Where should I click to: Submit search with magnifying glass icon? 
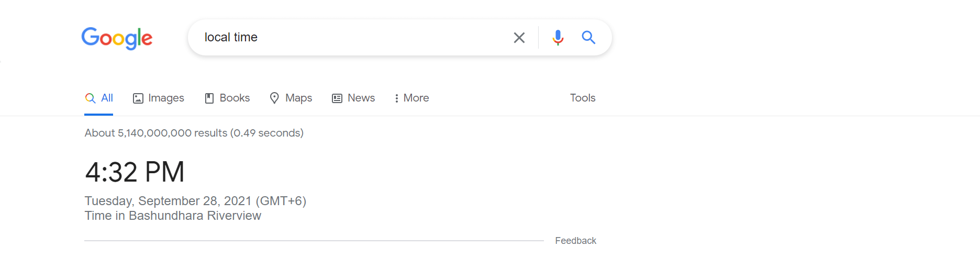(x=588, y=37)
